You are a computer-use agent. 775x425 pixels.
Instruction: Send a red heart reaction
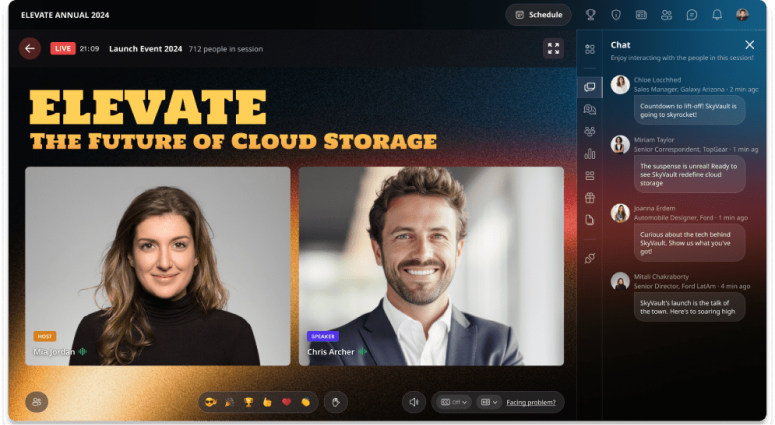point(286,402)
